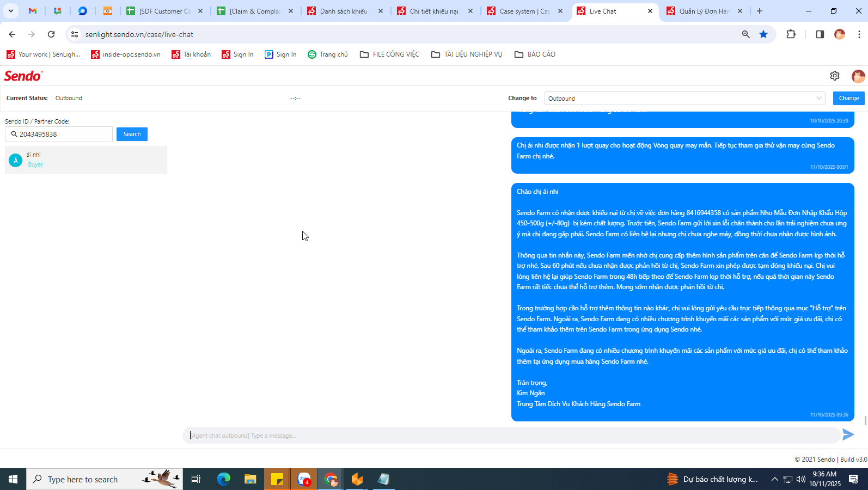The height and width of the screenshot is (490, 868).
Task: Open the Extensions puzzle icon
Action: [x=791, y=34]
